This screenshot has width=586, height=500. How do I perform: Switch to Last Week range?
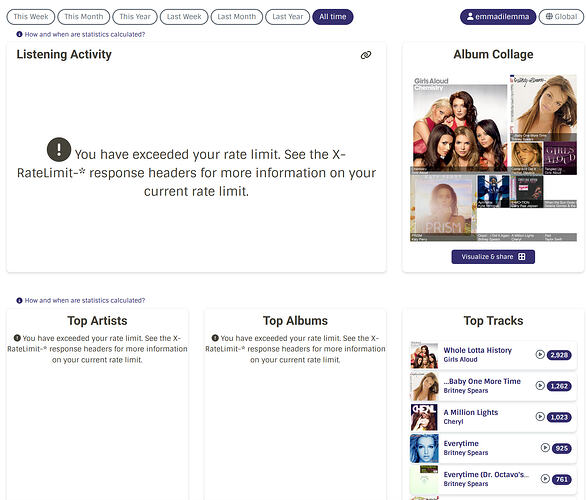coord(184,17)
